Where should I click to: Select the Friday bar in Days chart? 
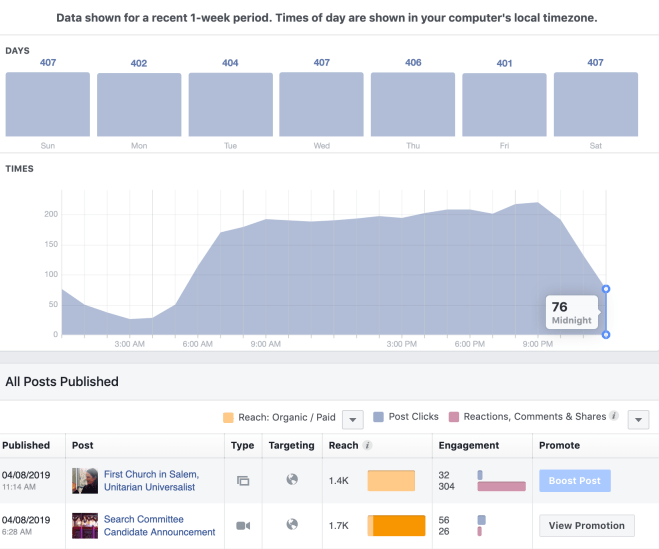[504, 105]
